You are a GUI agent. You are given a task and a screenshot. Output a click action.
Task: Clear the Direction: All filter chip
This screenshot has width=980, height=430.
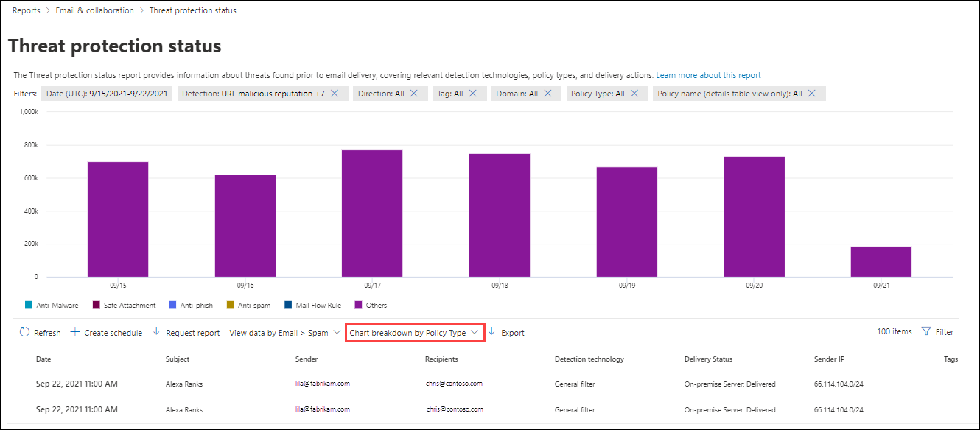coord(413,94)
